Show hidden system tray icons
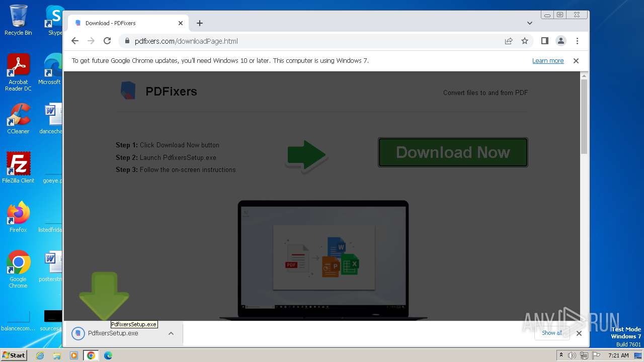644x362 pixels. click(561, 355)
